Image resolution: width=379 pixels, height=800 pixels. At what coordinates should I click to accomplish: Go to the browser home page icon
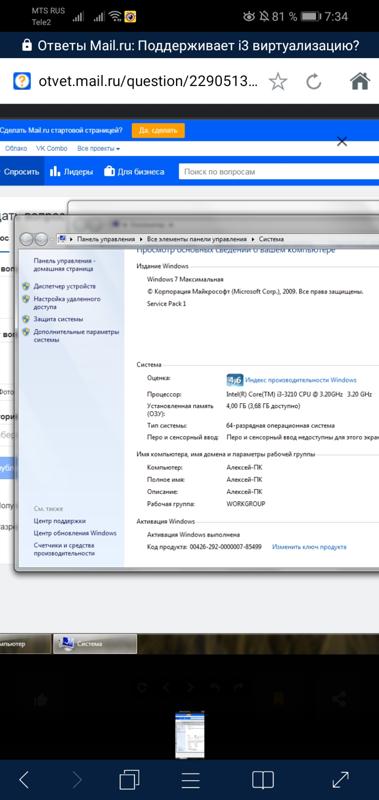click(x=360, y=81)
